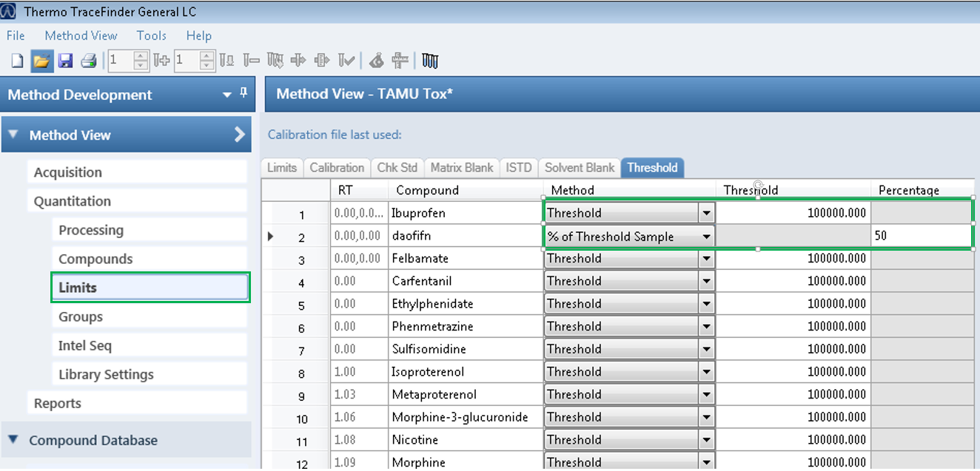The image size is (980, 471).
Task: Open a method with the folder toolbar icon
Action: click(41, 61)
